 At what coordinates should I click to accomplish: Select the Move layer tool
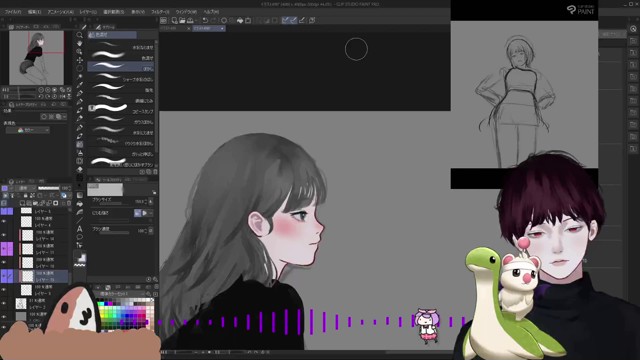80,60
